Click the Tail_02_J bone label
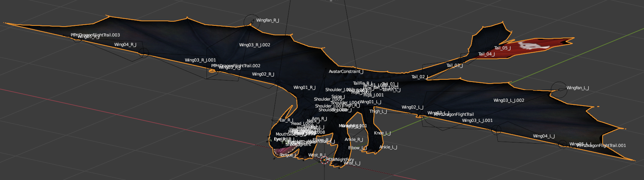The image size is (644, 180). (420, 77)
